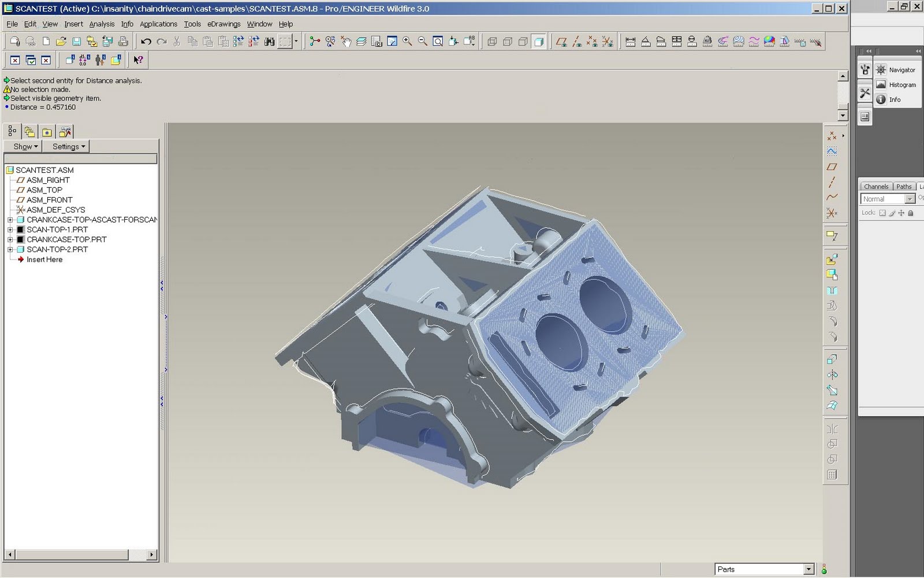Image resolution: width=924 pixels, height=578 pixels.
Task: Select ASM_DEF_CSYS in model tree
Action: (x=51, y=210)
